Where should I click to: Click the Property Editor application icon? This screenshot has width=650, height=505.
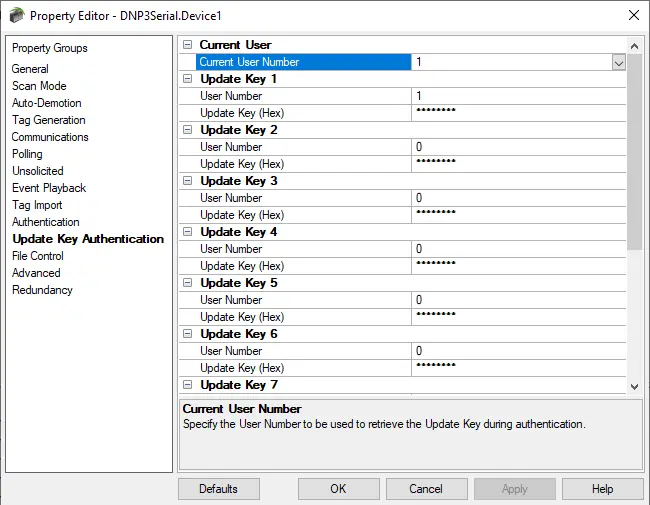point(17,15)
